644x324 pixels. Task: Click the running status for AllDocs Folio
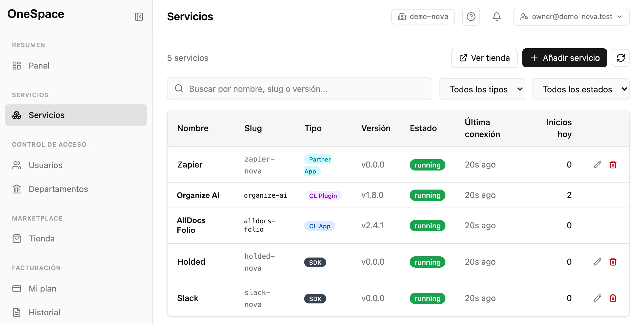428,226
